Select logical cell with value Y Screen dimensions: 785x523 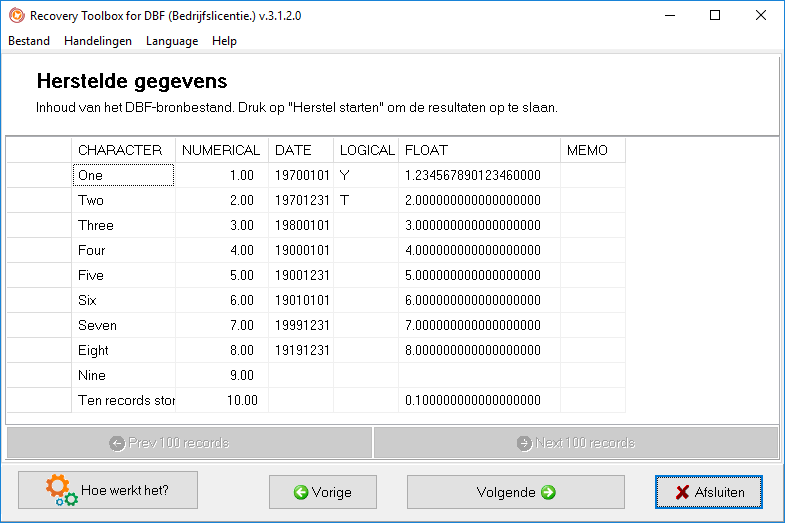point(366,175)
